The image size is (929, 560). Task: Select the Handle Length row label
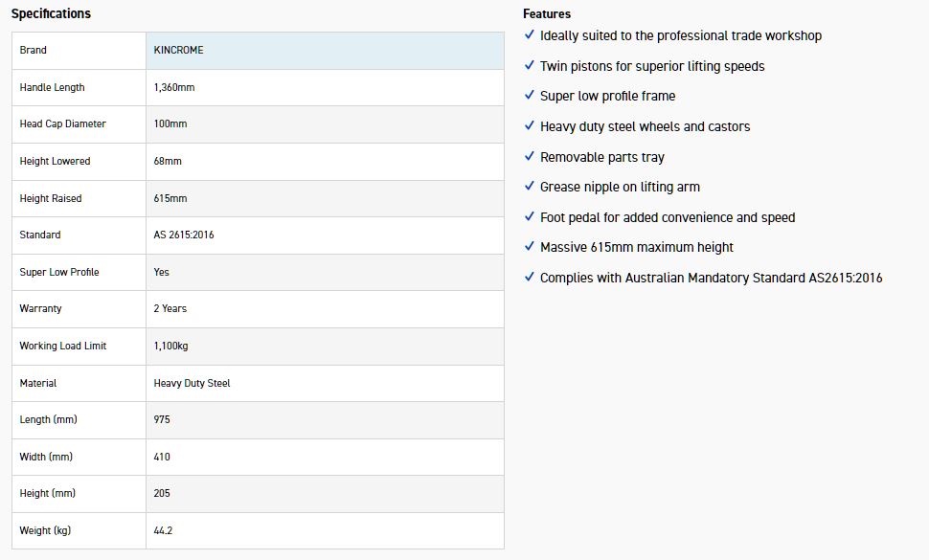52,87
